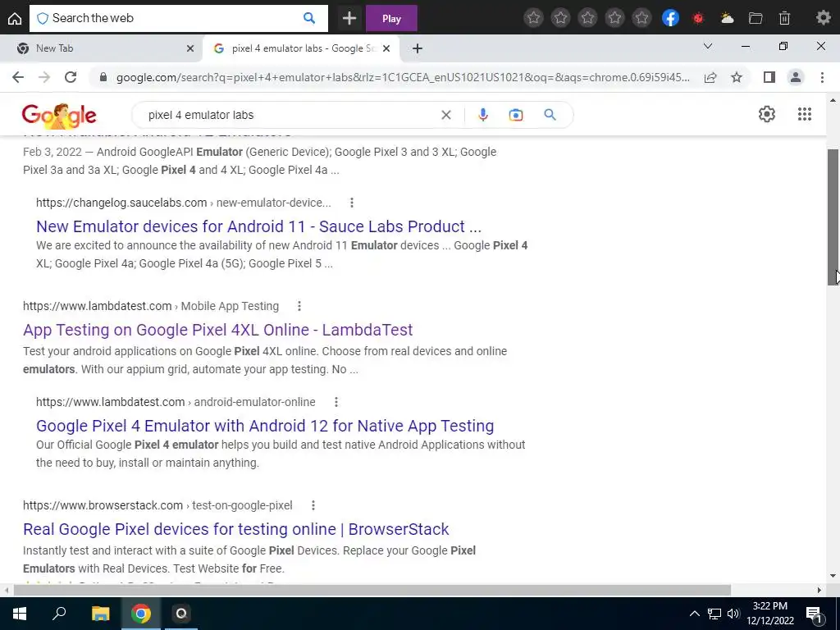
Task: Search by image with camera icon
Action: [515, 115]
